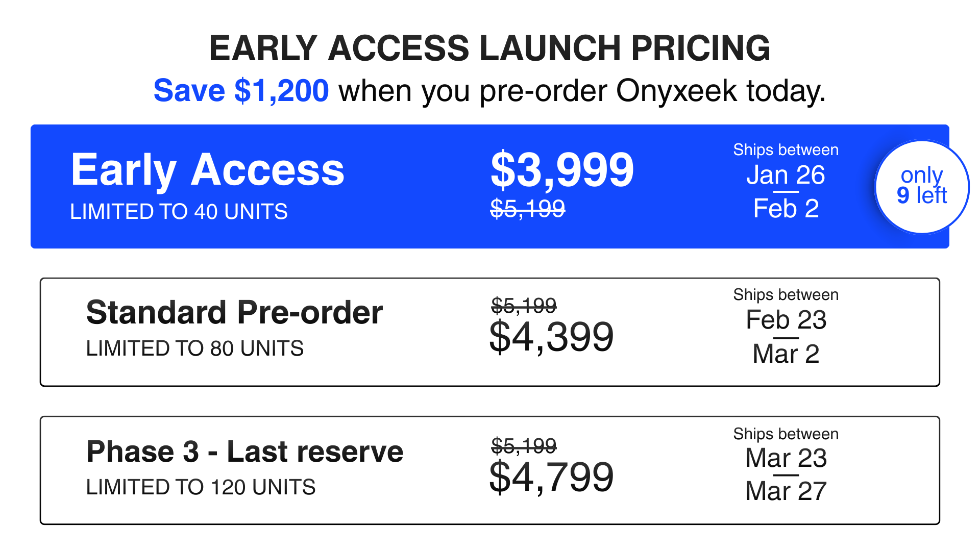Click the 'LIMITED TO 40 UNITS' label
The image size is (980, 551).
(x=179, y=212)
